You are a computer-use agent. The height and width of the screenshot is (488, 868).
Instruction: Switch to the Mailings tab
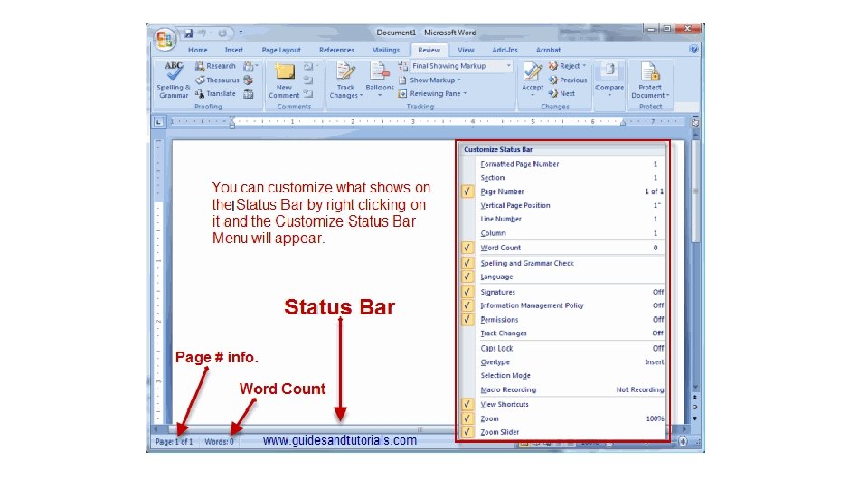tap(385, 50)
